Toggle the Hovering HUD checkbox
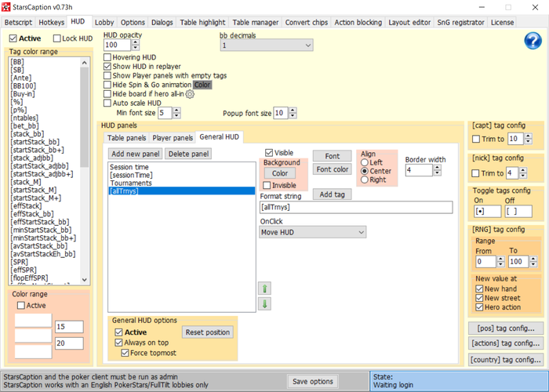Viewport: 549px width, 392px height. pyautogui.click(x=108, y=57)
